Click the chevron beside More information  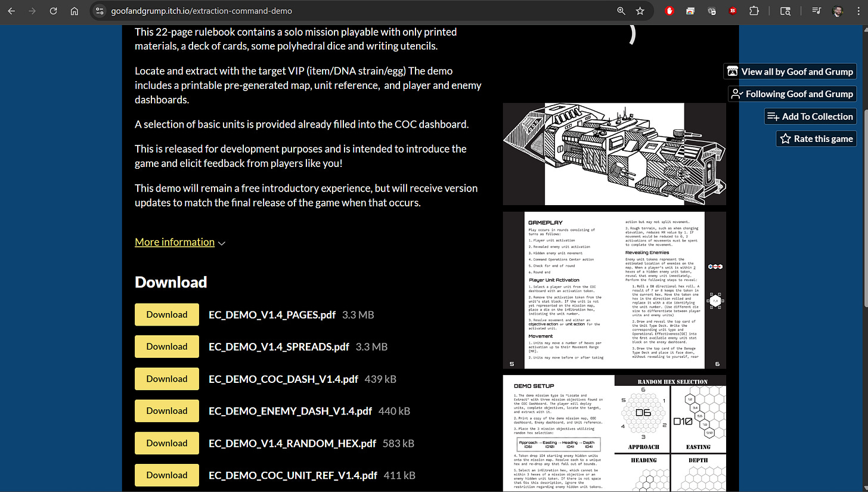(x=222, y=243)
